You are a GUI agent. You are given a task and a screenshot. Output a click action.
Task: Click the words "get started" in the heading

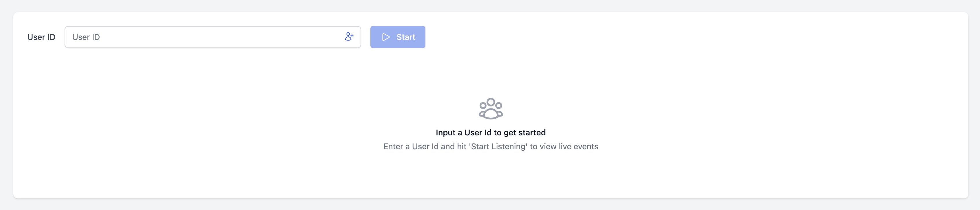[524, 132]
